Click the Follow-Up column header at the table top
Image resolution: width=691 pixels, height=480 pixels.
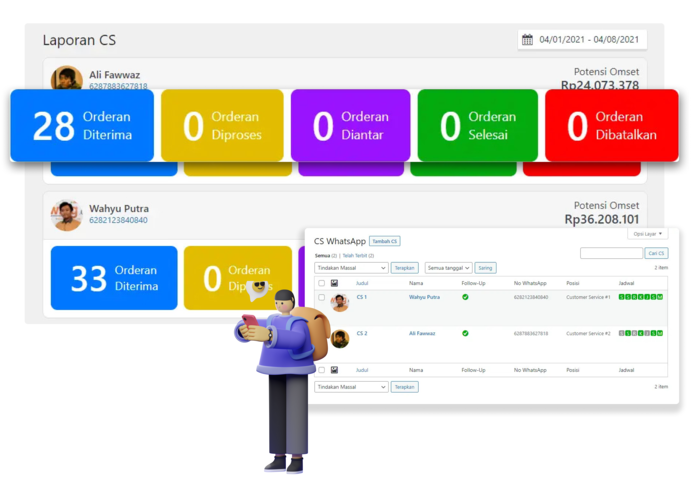click(473, 283)
